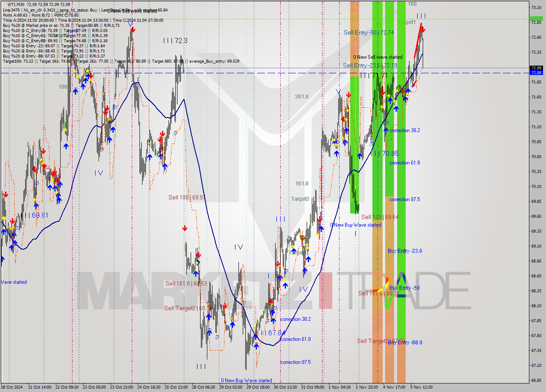This screenshot has height=392, width=546.
Task: Click the WTI,M30 chart symbol header
Action: coord(39,4)
